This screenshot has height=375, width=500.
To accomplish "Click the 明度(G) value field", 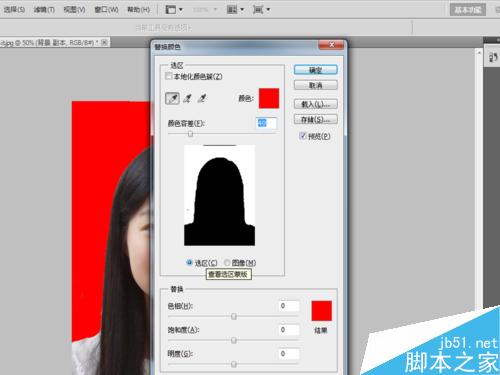I will pyautogui.click(x=289, y=354).
